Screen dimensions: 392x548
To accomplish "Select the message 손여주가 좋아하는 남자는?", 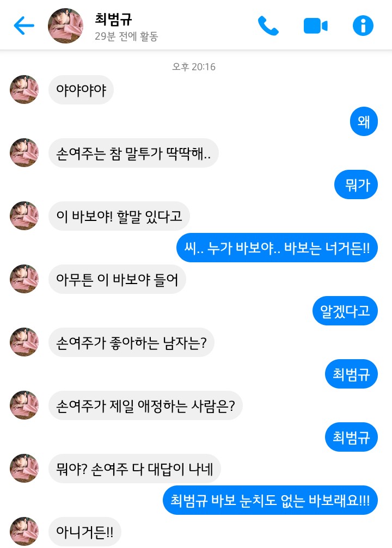I will (131, 342).
